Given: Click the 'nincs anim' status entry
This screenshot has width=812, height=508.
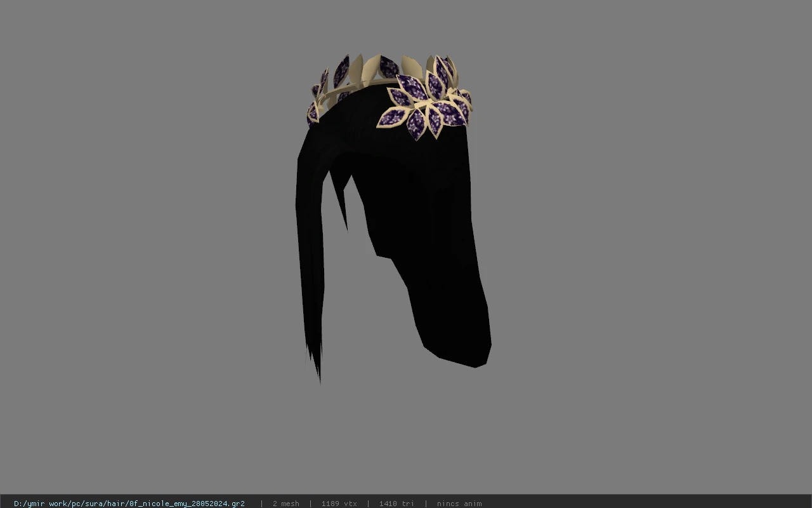Looking at the screenshot, I should (459, 504).
